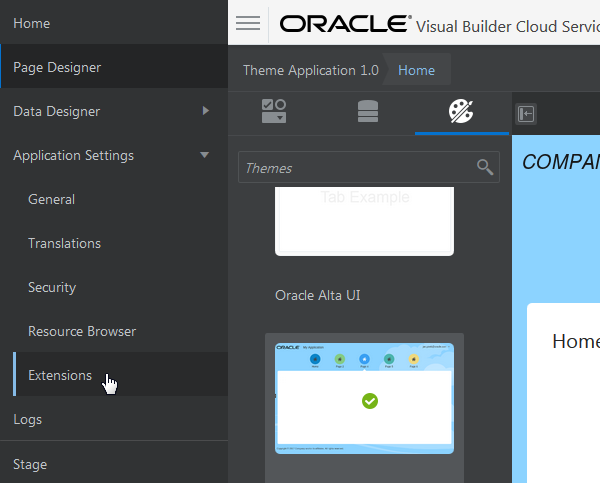Screen dimensions: 600x483
Task: Expand the Data Designer submenu arrow
Action: pos(206,111)
